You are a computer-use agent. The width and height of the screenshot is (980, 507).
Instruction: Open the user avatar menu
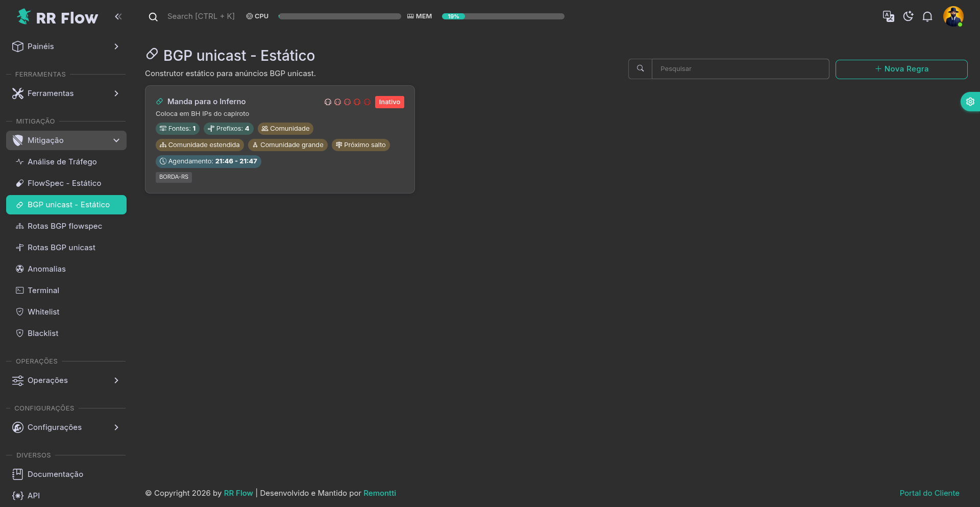click(x=953, y=16)
